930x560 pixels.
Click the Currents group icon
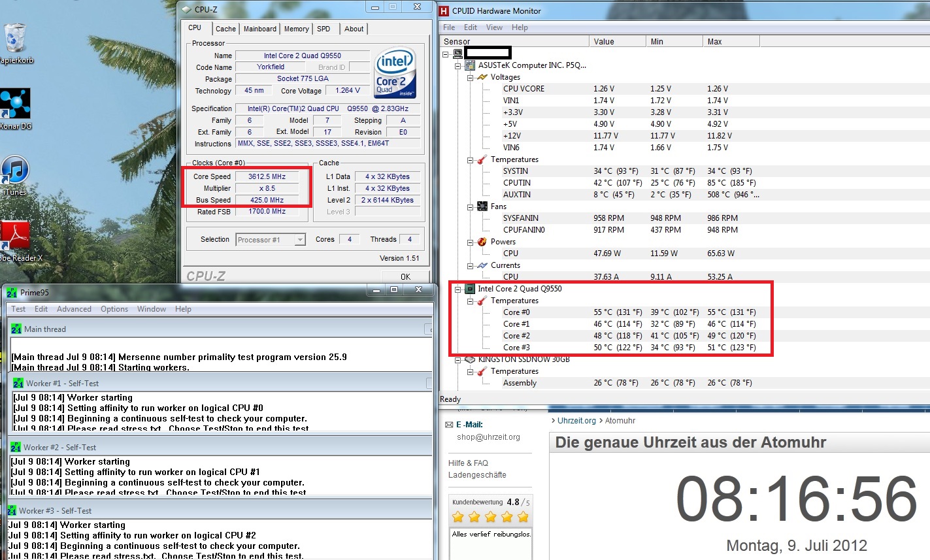coord(482,265)
